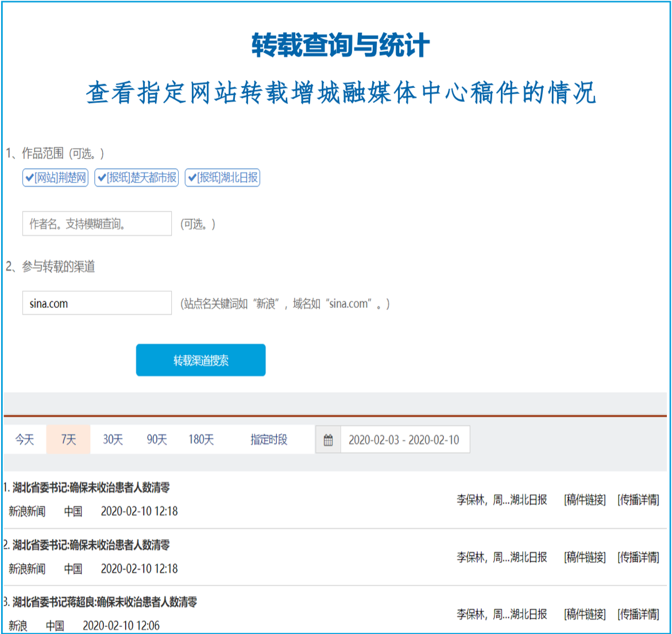This screenshot has height=634, width=672.
Task: Click 新浪 source in third result
Action: point(18,626)
